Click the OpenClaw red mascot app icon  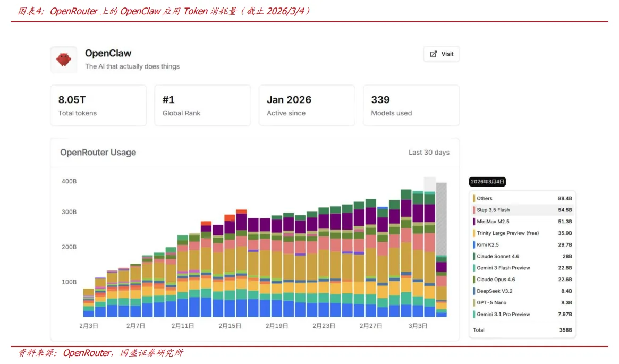click(64, 60)
